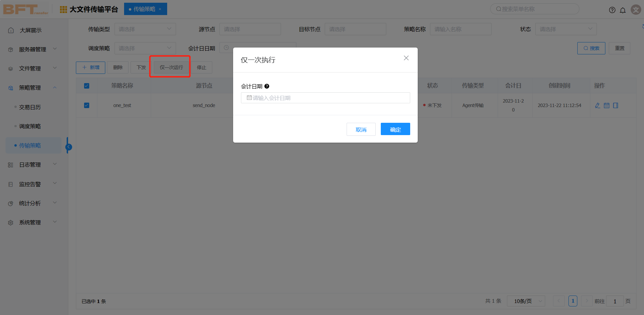Click the tooltip icon beside 会计日期 label
The image size is (644, 315).
click(267, 86)
